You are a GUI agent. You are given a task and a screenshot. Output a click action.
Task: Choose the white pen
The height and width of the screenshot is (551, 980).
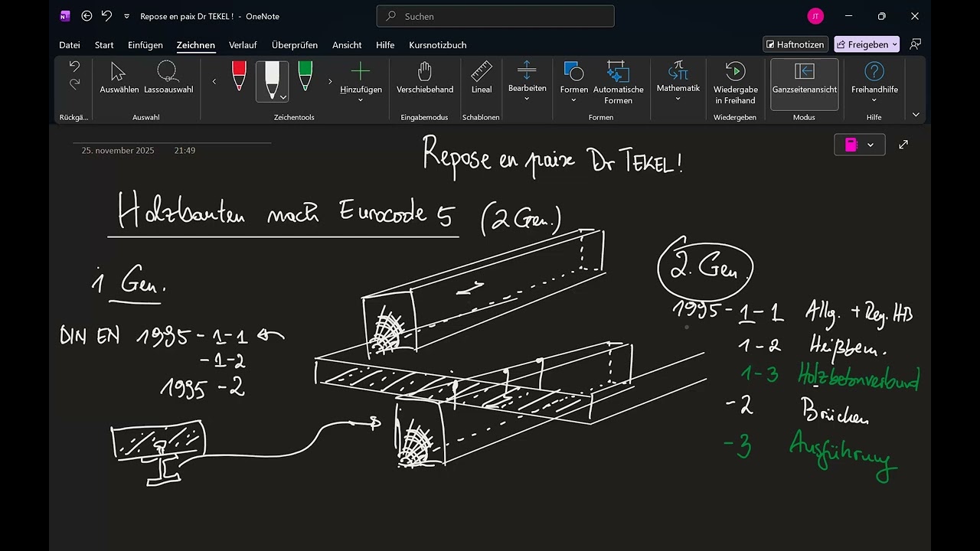272,80
